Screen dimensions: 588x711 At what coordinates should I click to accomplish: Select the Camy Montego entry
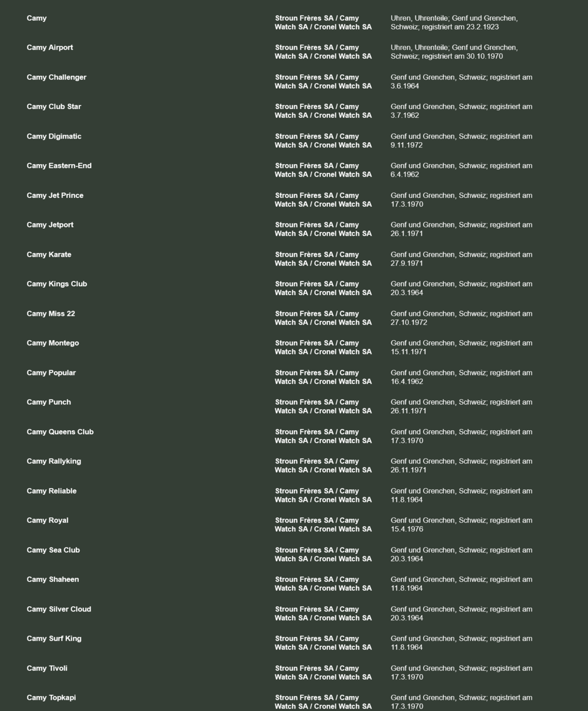[52, 343]
